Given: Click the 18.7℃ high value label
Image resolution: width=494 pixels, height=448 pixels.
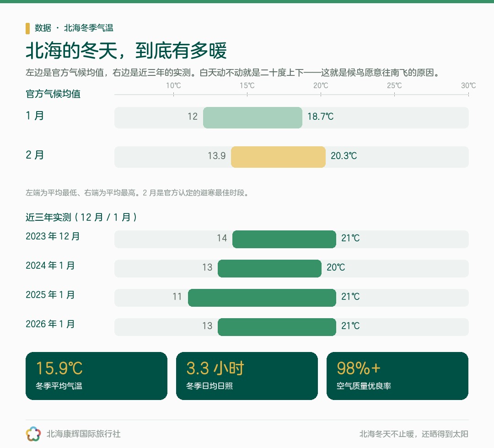Looking at the screenshot, I should 320,117.
